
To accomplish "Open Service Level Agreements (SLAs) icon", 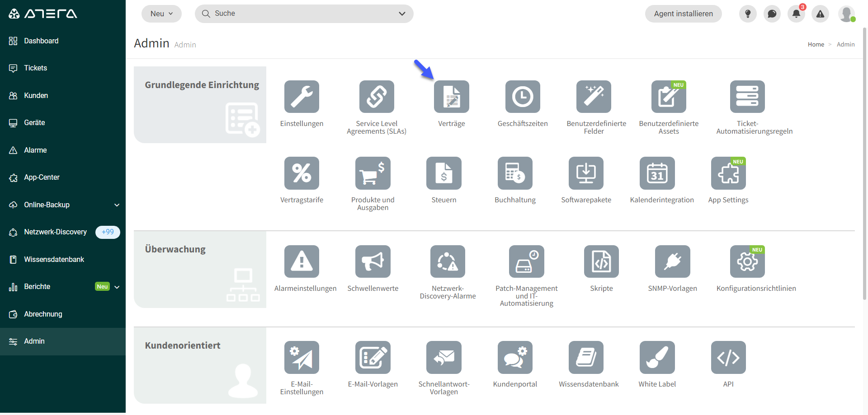I will [377, 97].
